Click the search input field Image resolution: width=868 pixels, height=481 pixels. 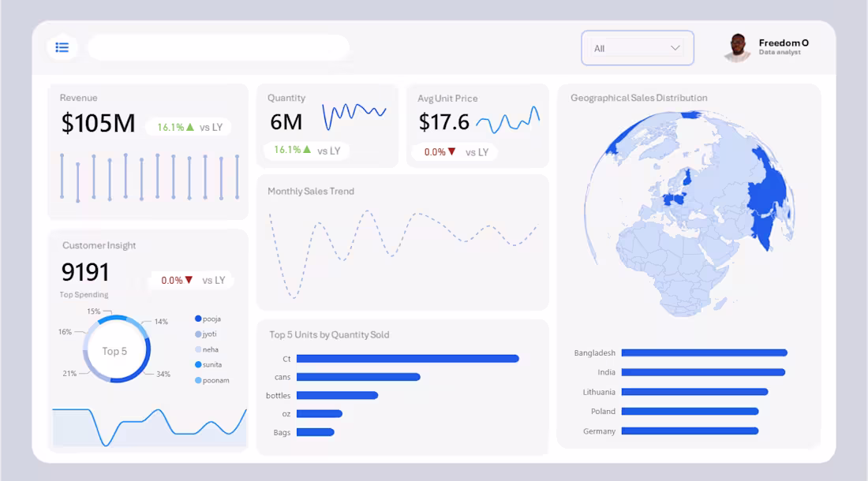click(x=221, y=47)
